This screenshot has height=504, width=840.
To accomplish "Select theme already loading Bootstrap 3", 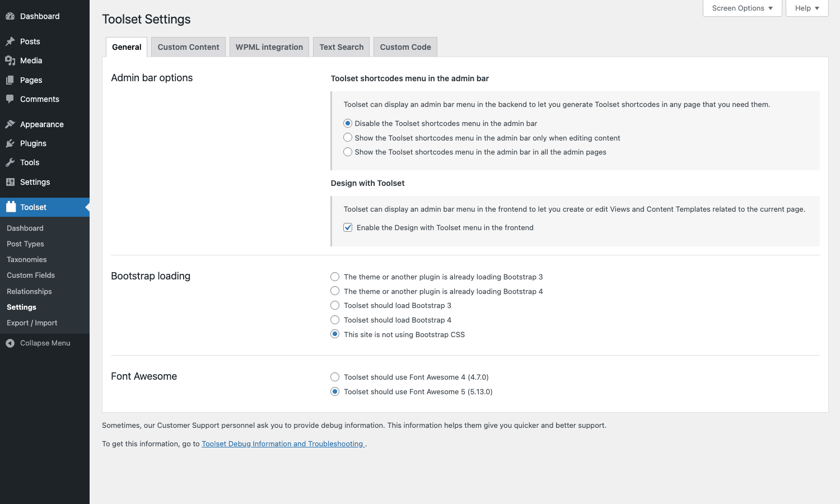I will [335, 277].
